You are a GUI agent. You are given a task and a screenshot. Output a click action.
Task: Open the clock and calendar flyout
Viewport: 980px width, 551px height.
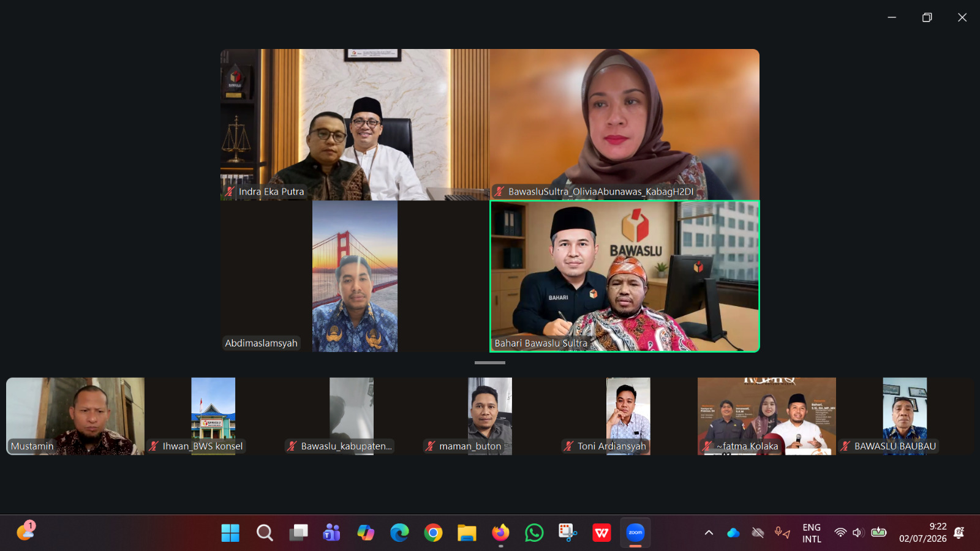coord(922,533)
